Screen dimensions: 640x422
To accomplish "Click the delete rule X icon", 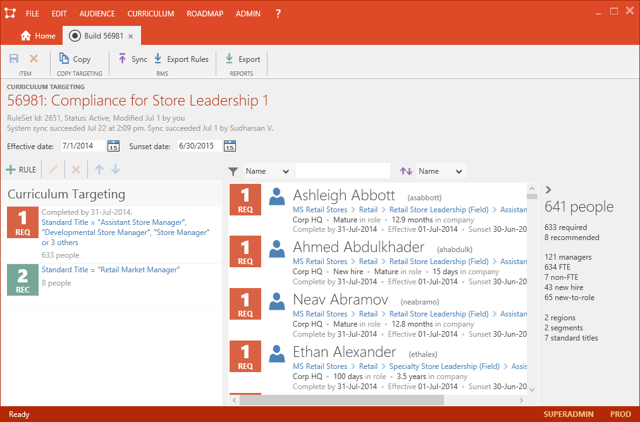I will click(x=76, y=169).
